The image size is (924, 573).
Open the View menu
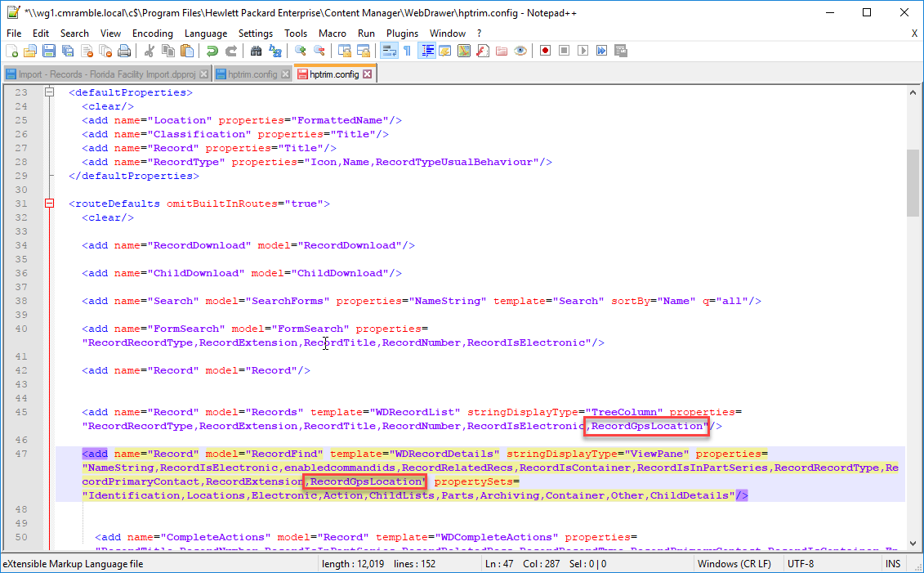[x=110, y=34]
